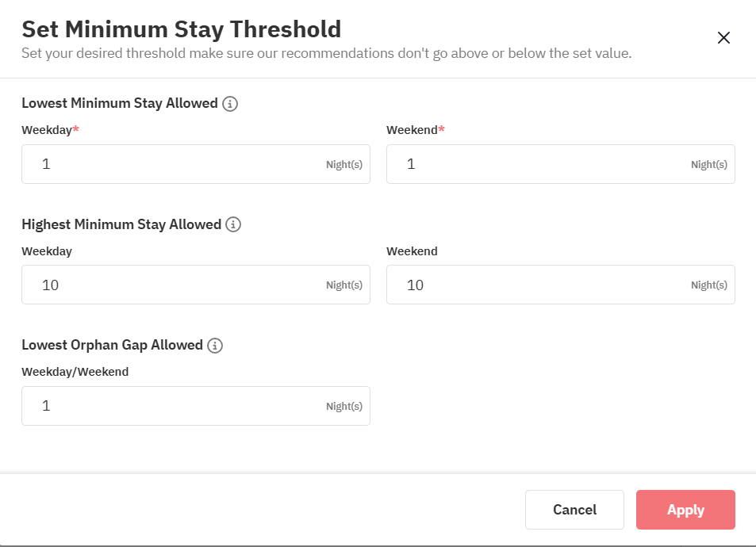Click Night(s) suffix in Lowest Weekend field

point(708,165)
